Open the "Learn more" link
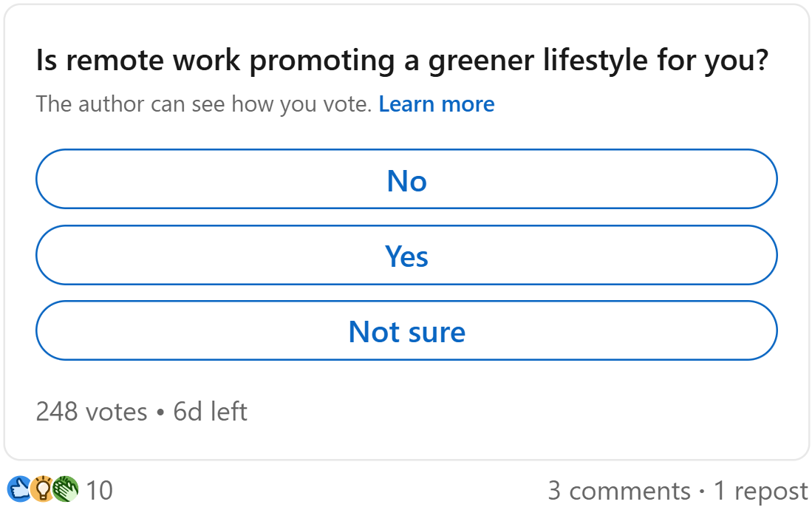This screenshot has width=812, height=510. 436,104
